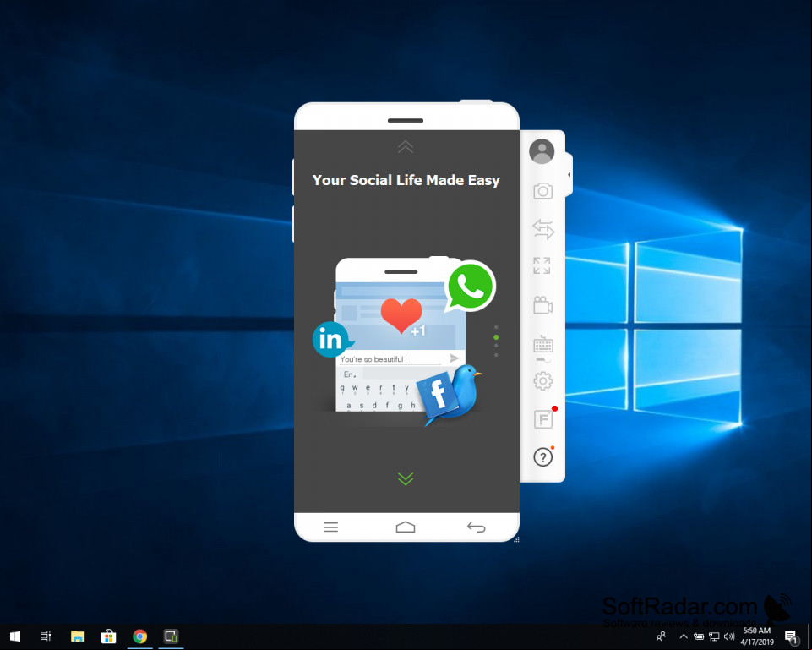Enter fullscreen with the four-arrows icon
This screenshot has width=812, height=650.
tap(542, 265)
